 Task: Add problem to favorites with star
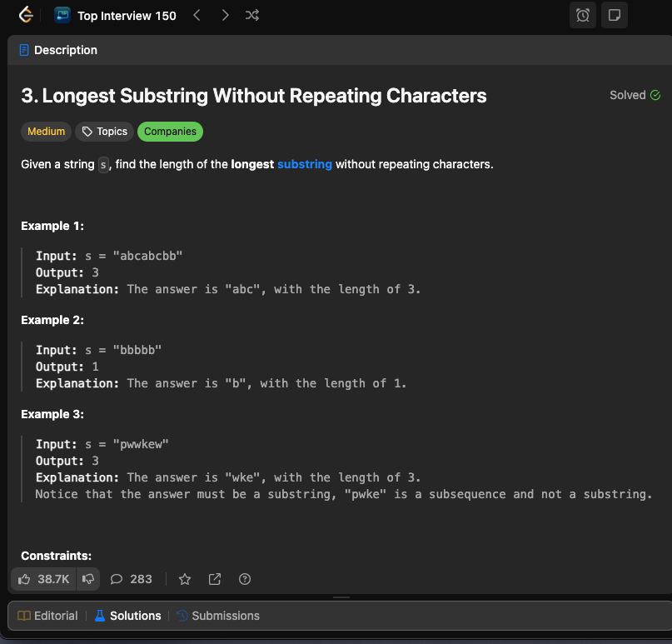185,579
